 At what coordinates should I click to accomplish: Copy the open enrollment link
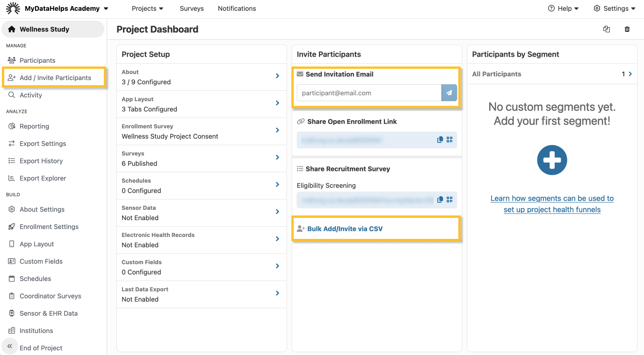point(440,140)
